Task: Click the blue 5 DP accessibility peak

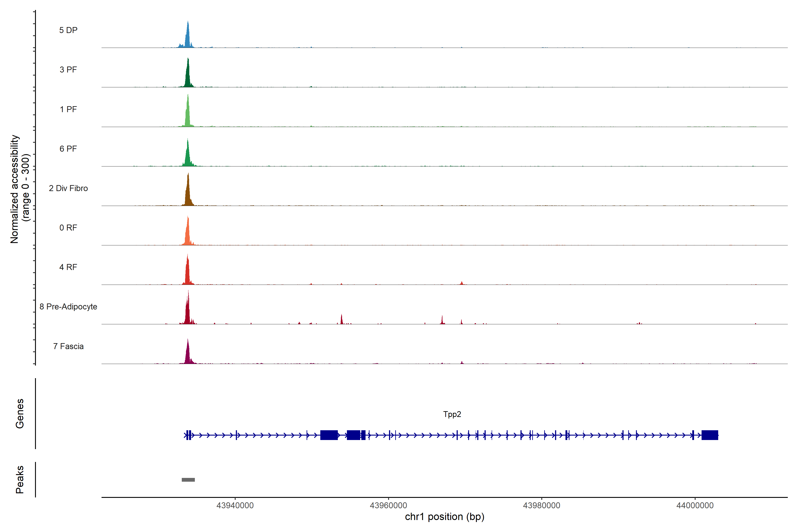Action: point(188,37)
